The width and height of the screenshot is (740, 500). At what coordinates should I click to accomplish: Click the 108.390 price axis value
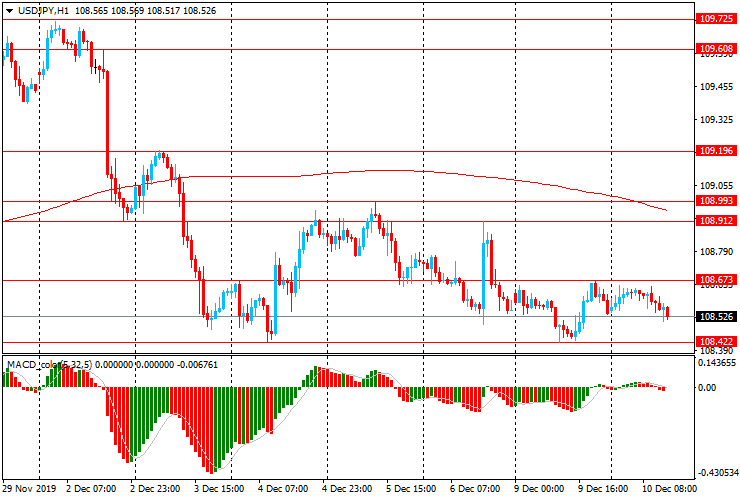(716, 351)
